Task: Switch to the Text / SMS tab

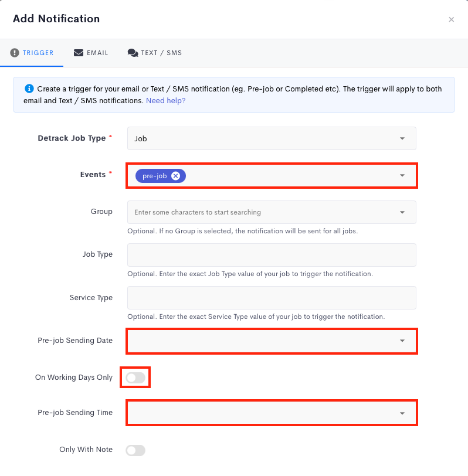Action: [x=155, y=53]
